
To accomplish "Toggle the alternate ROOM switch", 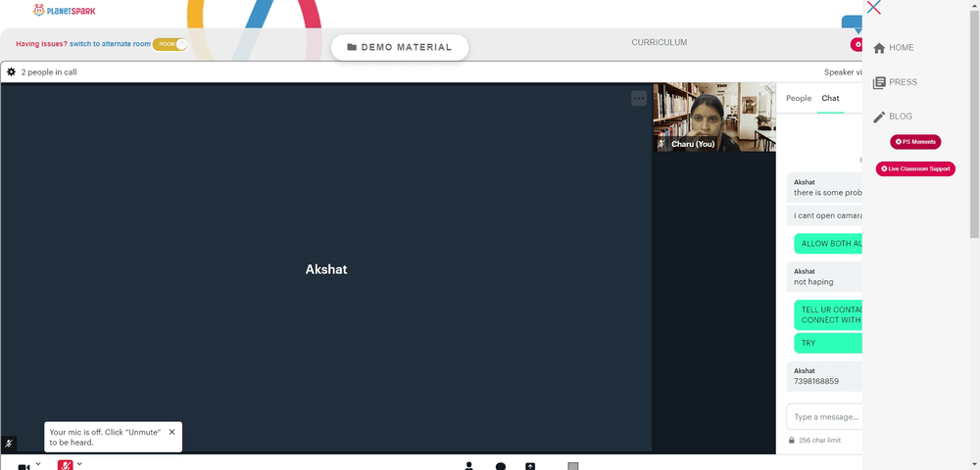I will click(170, 44).
